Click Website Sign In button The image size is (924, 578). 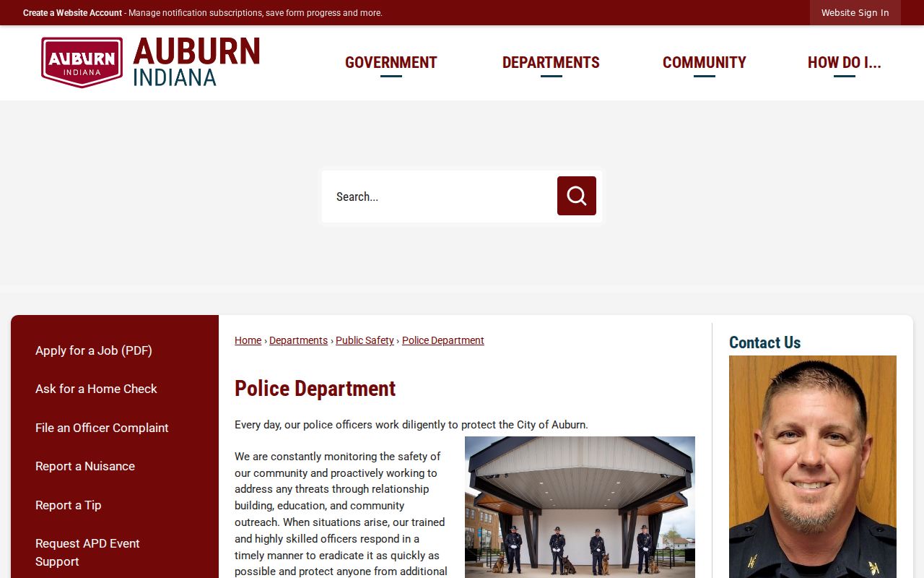pos(855,13)
